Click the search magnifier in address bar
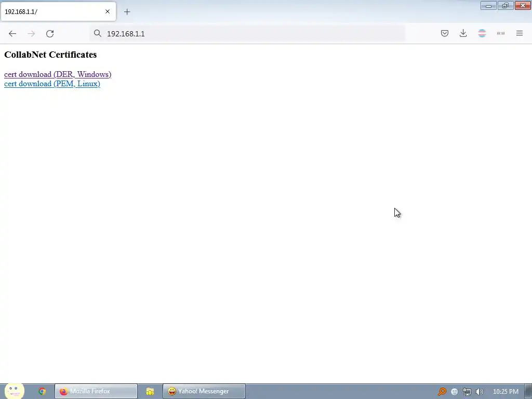Viewport: 532px width, 399px height. click(x=98, y=33)
